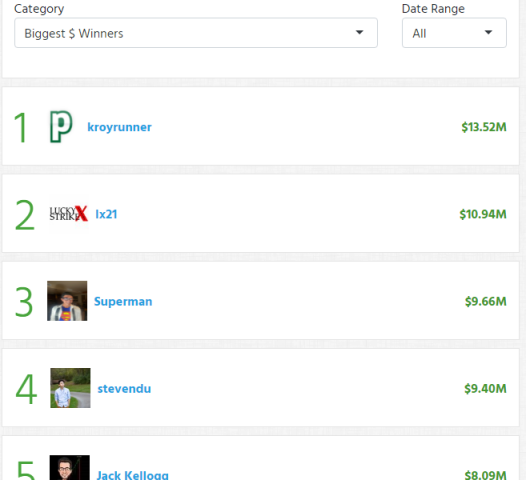
Task: Visit Superman's trader profile link
Action: (123, 301)
